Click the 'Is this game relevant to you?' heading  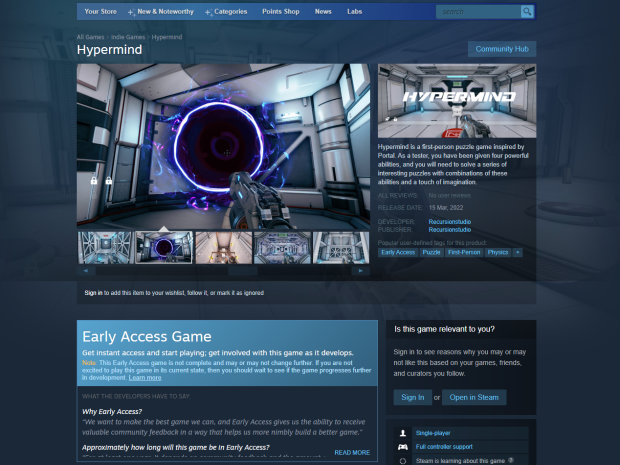click(x=444, y=329)
